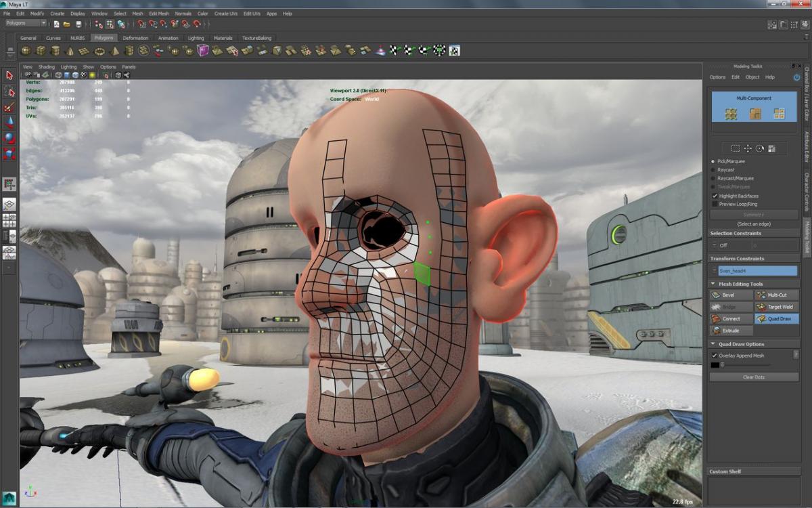812x508 pixels.
Task: Select the Rotate tool with blue sphere
Action: click(x=9, y=138)
